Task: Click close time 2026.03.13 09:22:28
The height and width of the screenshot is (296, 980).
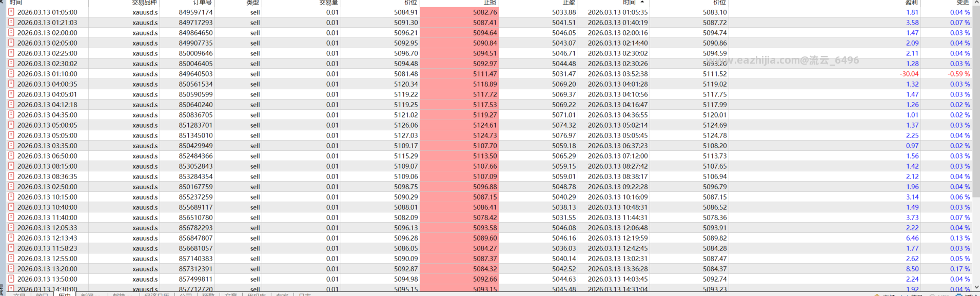Action: pyautogui.click(x=618, y=187)
